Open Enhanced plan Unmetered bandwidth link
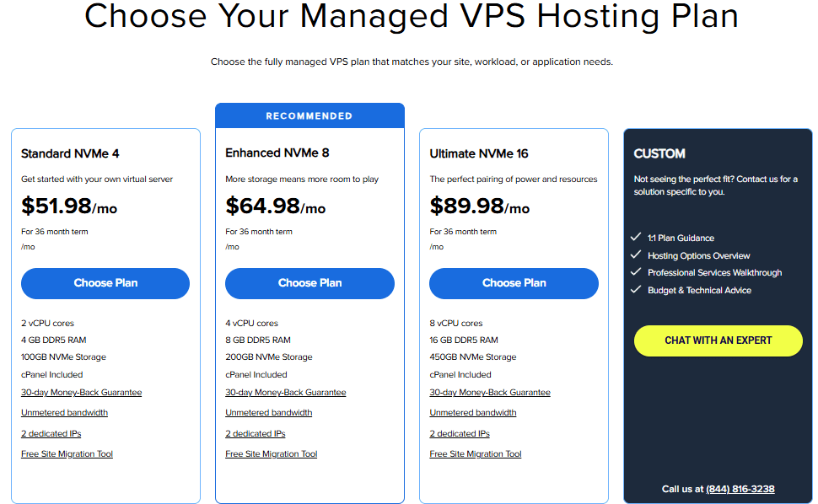Image resolution: width=818 pixels, height=504 pixels. coord(268,413)
